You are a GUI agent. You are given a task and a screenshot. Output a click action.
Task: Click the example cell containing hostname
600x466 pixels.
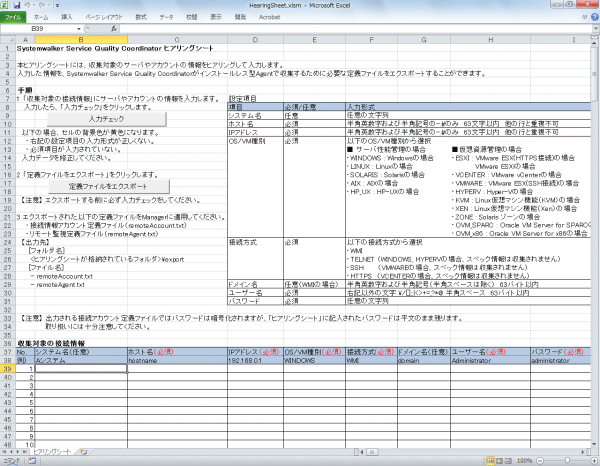(x=178, y=360)
